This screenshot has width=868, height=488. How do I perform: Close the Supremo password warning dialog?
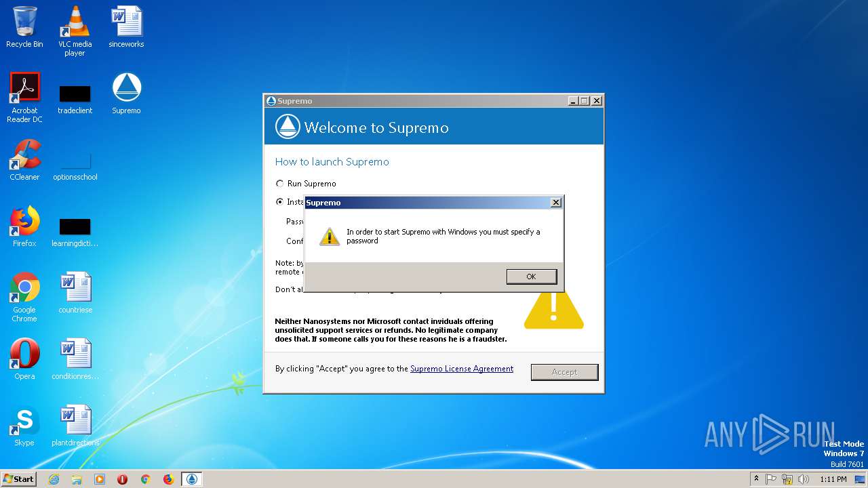coord(556,203)
